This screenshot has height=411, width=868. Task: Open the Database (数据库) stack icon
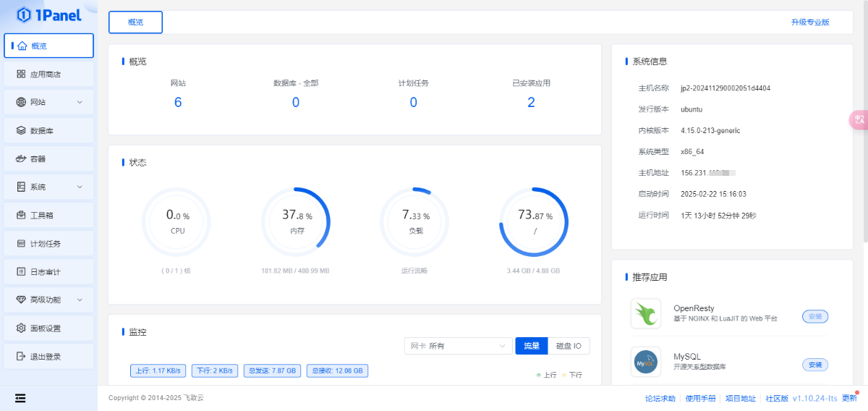(21, 130)
